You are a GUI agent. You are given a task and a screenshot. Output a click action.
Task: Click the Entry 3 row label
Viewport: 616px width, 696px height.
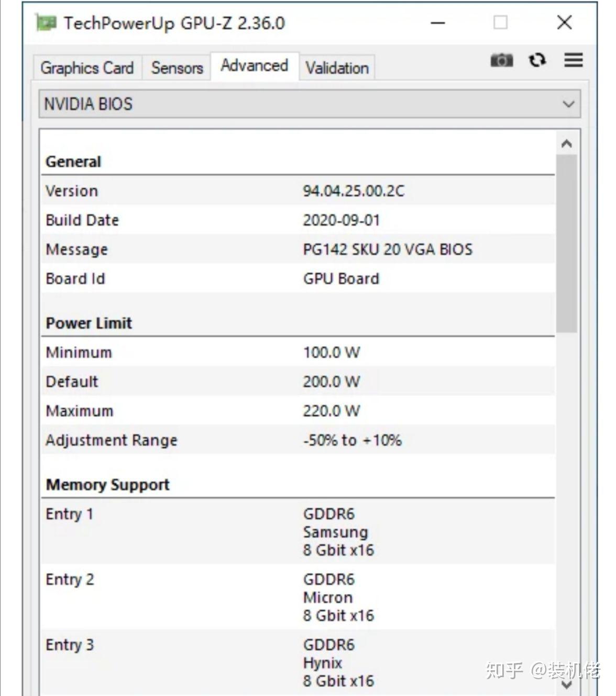point(70,645)
